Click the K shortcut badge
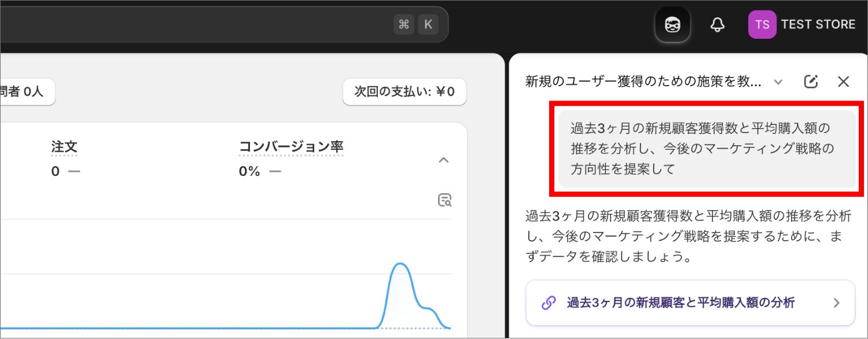Viewport: 868px width, 339px height. (428, 24)
